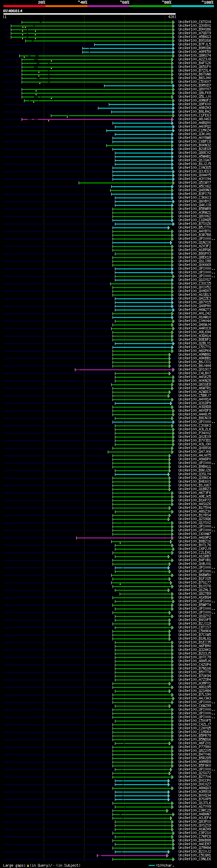The height and width of the screenshot is (868, 217).
Task: Open hit UniRef100_B9SUG6
Action: click(x=195, y=41)
